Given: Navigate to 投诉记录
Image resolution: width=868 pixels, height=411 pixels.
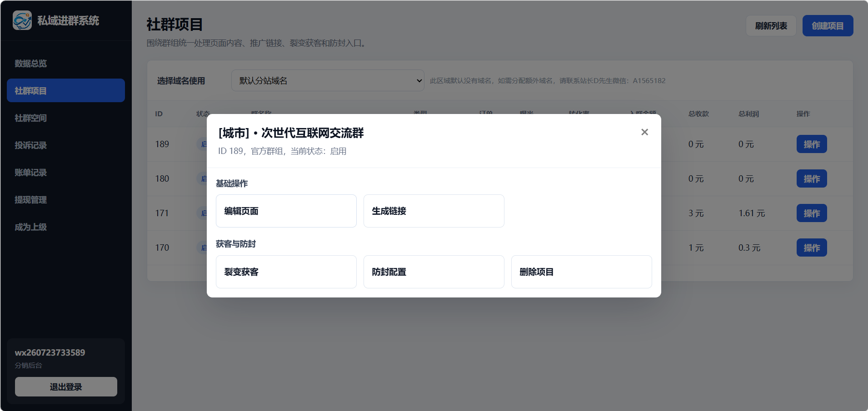Looking at the screenshot, I should 66,145.
